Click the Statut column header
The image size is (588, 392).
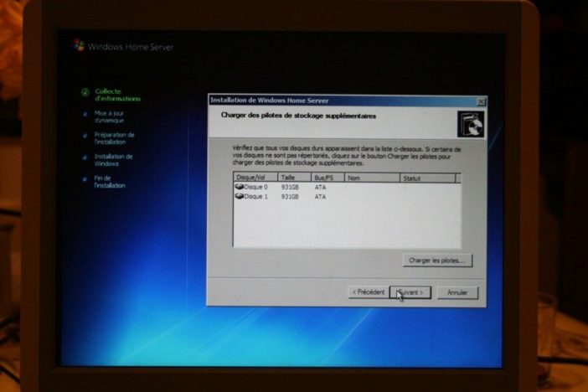point(427,178)
